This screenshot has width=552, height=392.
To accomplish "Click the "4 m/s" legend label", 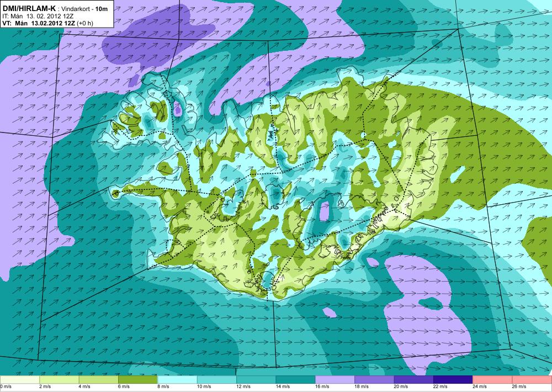I will [x=84, y=386].
